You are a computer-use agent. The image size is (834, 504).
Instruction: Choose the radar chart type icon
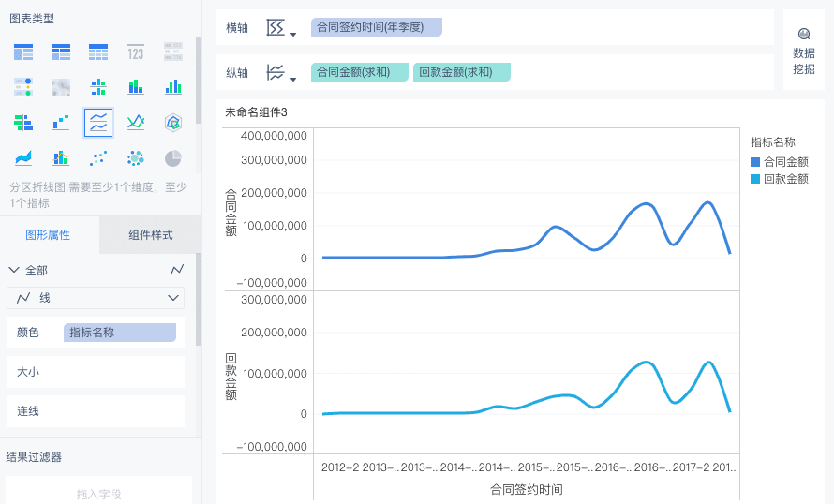pyautogui.click(x=173, y=122)
